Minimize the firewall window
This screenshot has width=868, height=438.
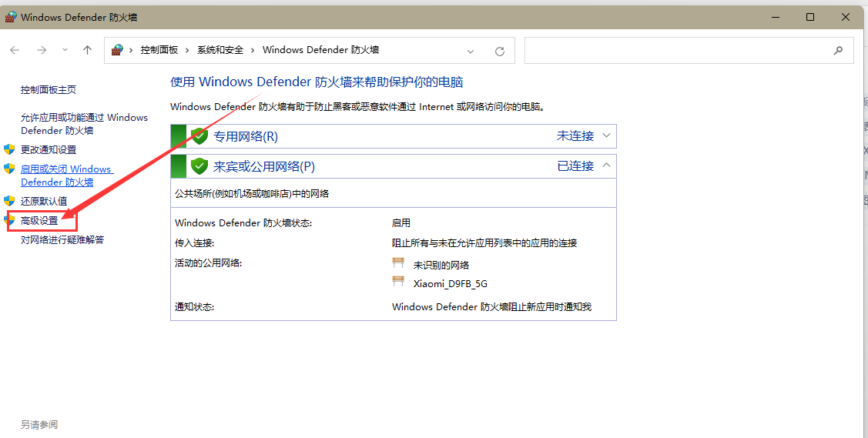click(x=775, y=17)
